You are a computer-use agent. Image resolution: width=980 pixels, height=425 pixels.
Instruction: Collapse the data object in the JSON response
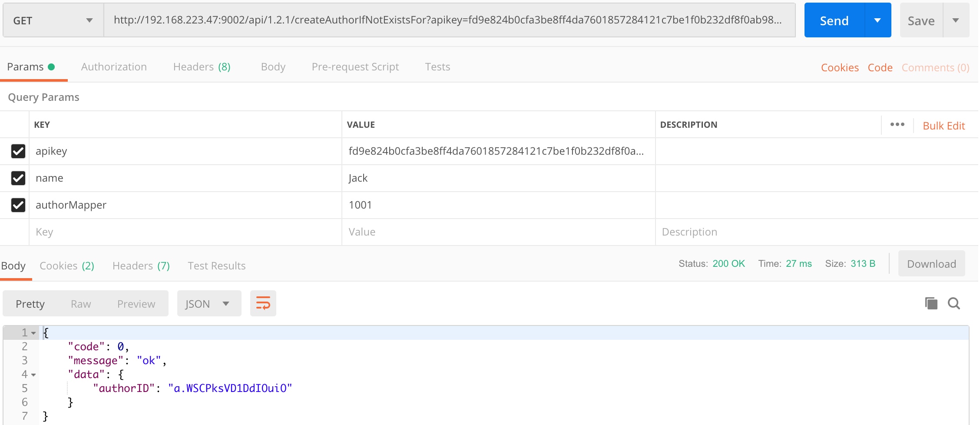tap(34, 374)
